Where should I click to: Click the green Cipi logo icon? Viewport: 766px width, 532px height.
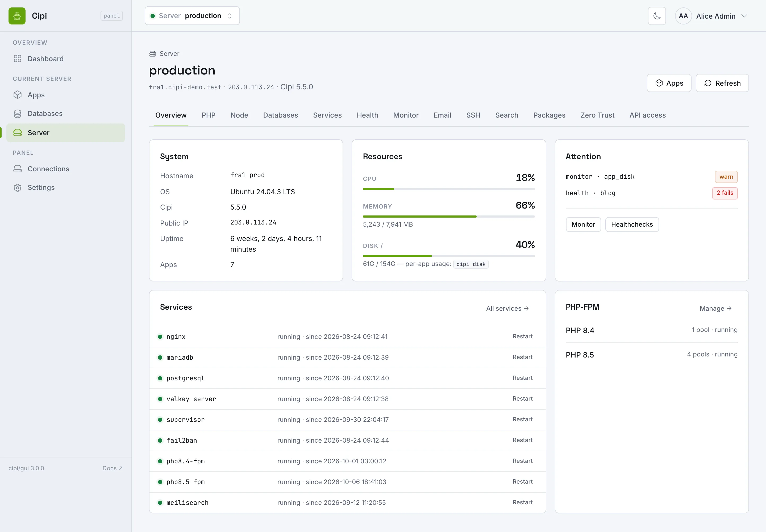click(17, 16)
